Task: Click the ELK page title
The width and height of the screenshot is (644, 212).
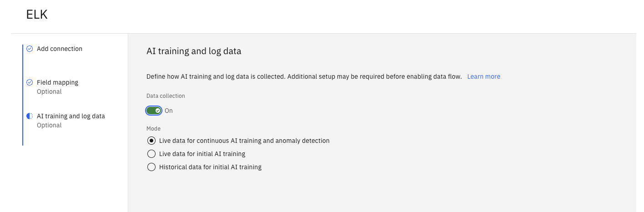Action: point(37,15)
